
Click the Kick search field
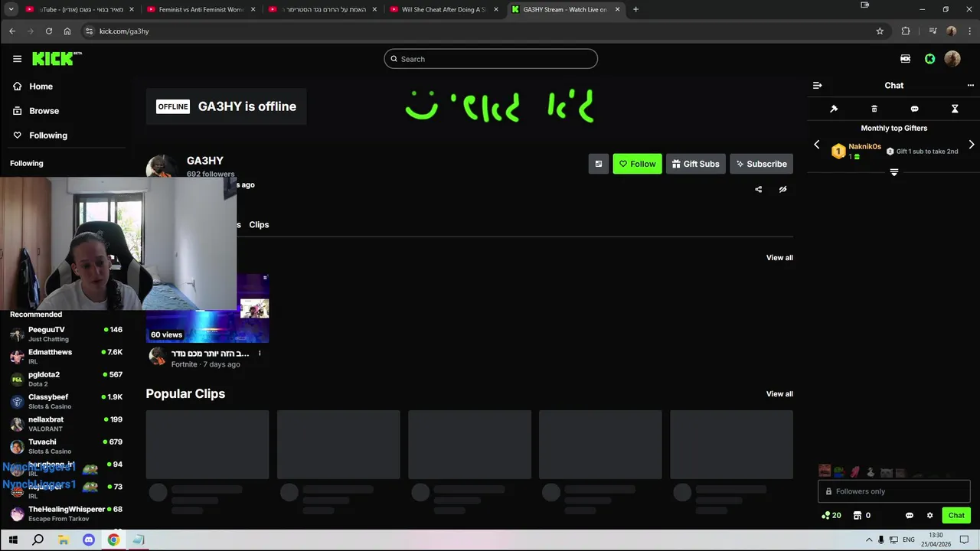[x=491, y=59]
